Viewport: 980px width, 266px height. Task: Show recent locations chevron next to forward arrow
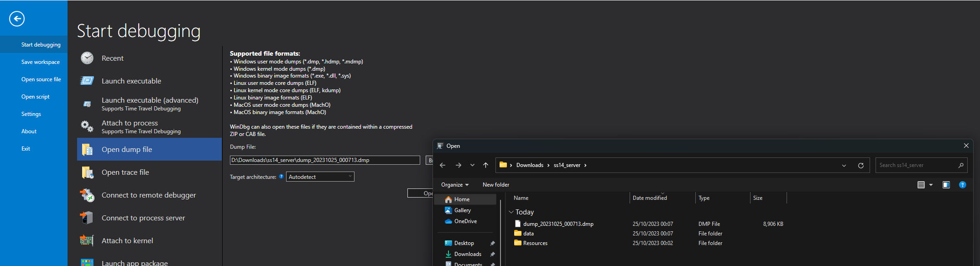(x=472, y=165)
